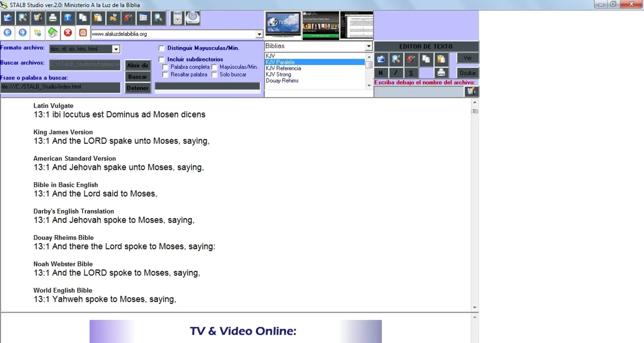Toggle underline with the S button

tap(411, 73)
